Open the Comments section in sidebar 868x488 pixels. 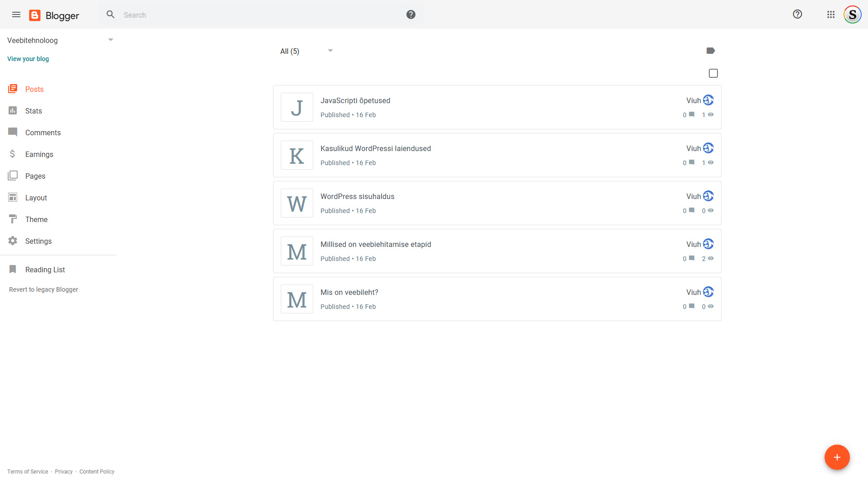point(42,133)
